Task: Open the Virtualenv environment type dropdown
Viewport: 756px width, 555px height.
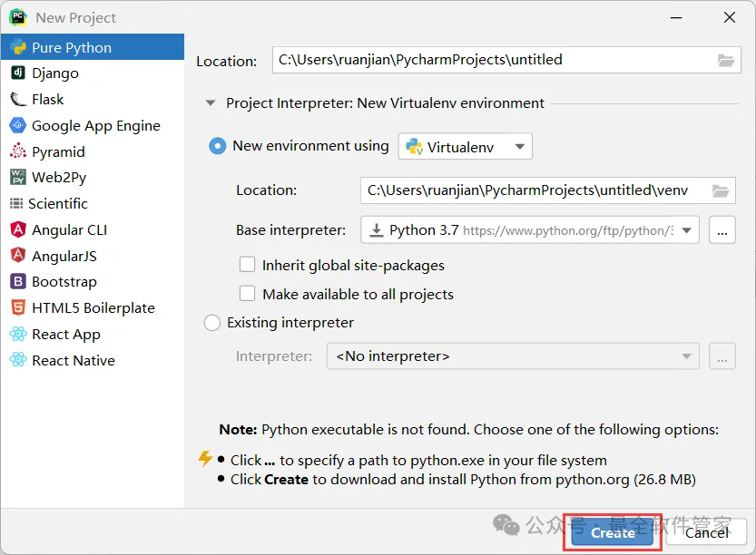Action: pos(466,147)
